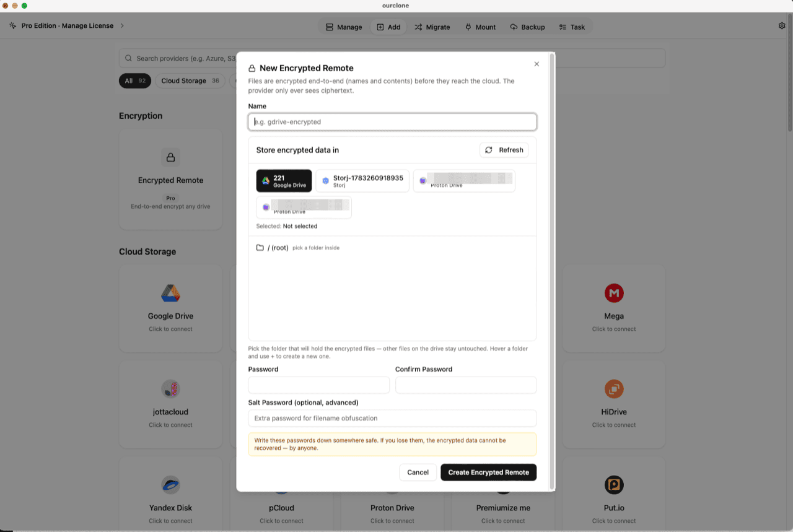Click the search magnifier icon
This screenshot has height=532, width=793.
tap(128, 58)
